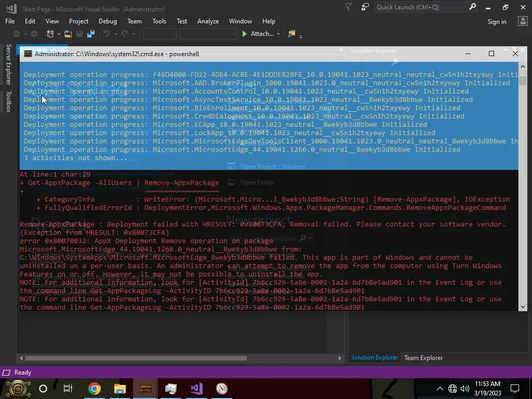Expand the navigate backward history dropdown
Viewport: 532px width, 399px height.
click(25, 34)
